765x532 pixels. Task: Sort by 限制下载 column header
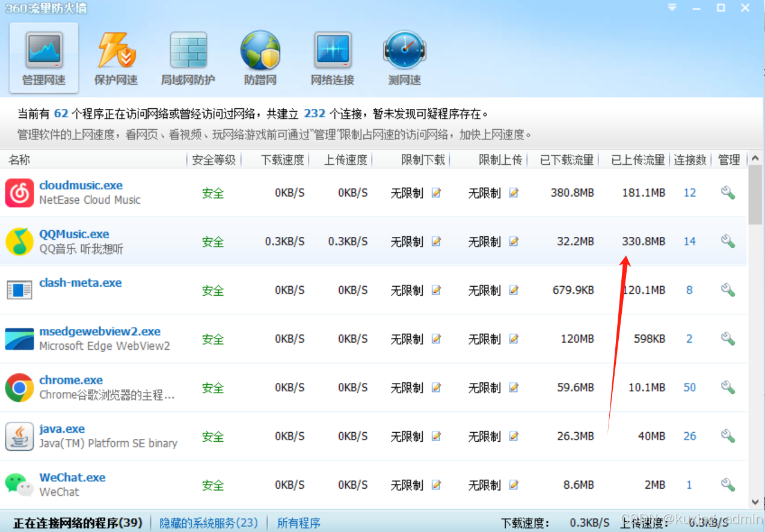(423, 160)
